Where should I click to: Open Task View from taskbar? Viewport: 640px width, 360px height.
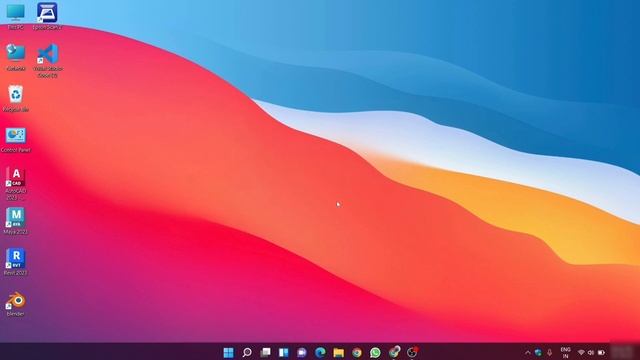click(265, 352)
